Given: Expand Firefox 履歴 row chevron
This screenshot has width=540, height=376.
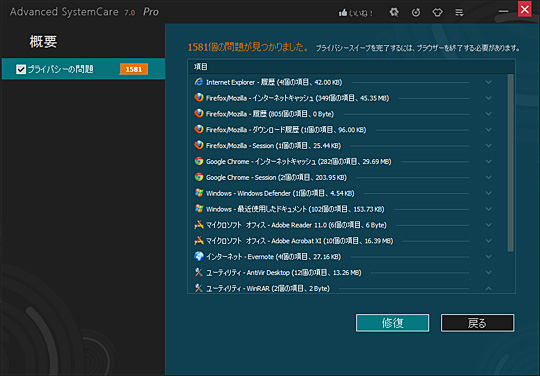Looking at the screenshot, I should (488, 114).
